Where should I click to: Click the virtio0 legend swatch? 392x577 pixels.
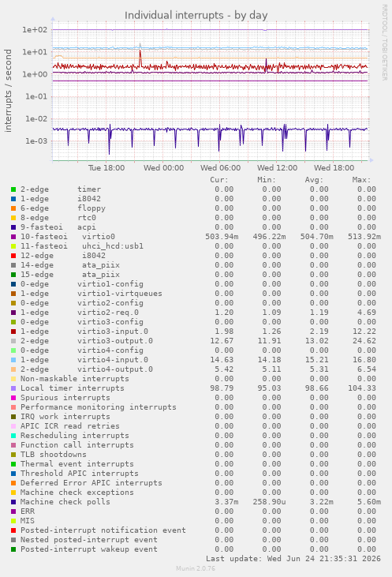coord(13,237)
